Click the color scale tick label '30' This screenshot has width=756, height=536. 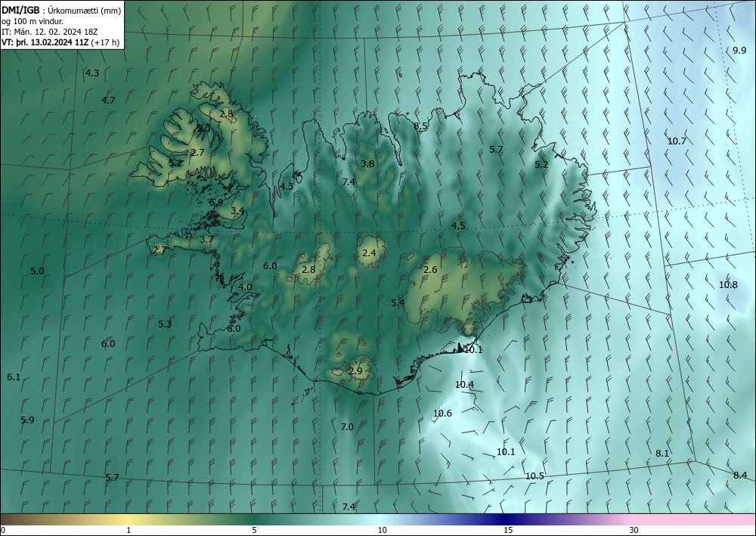point(634,530)
